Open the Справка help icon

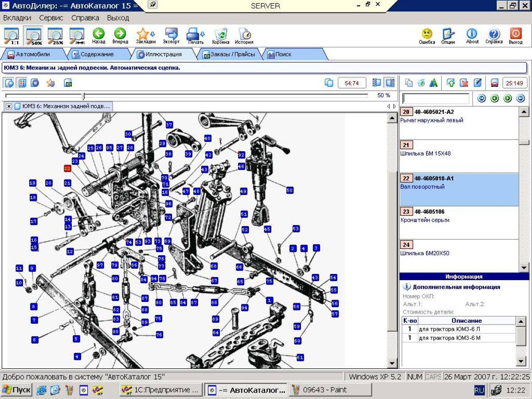point(494,36)
